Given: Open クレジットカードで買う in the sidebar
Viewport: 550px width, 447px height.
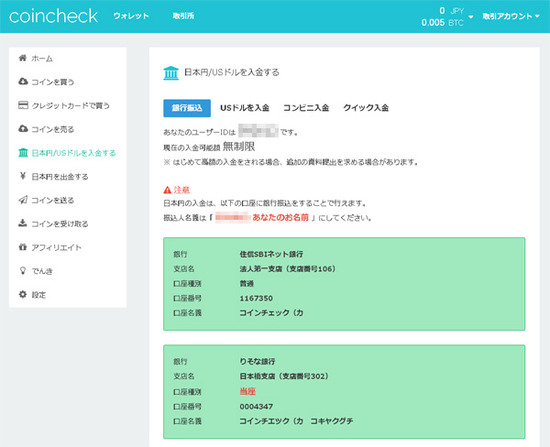Looking at the screenshot, I should pyautogui.click(x=71, y=106).
